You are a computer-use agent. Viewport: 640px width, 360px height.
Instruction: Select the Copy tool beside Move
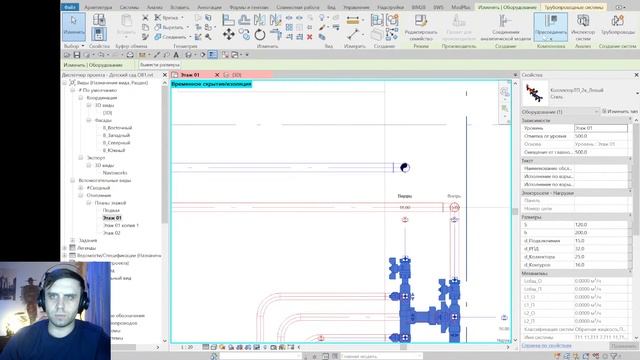point(244,35)
